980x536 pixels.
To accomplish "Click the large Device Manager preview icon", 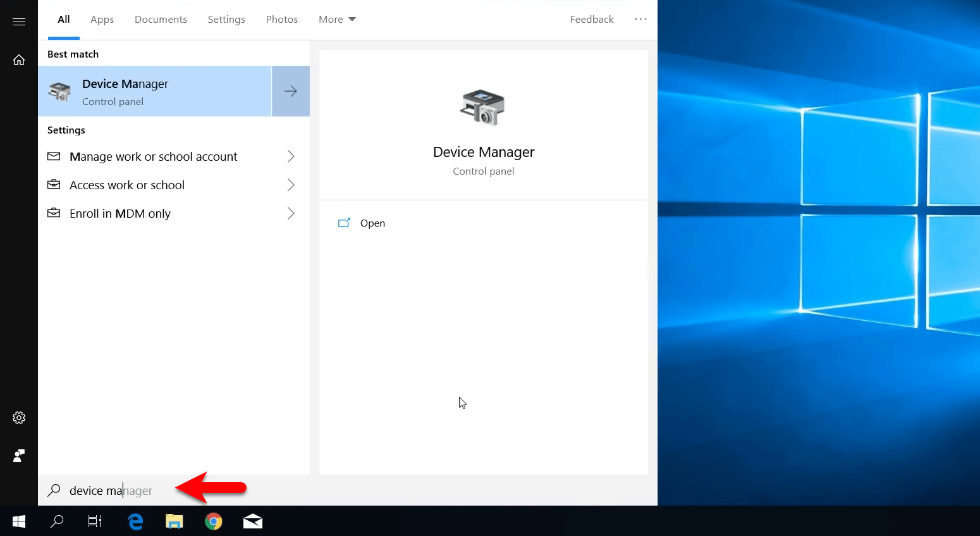I will coord(482,107).
